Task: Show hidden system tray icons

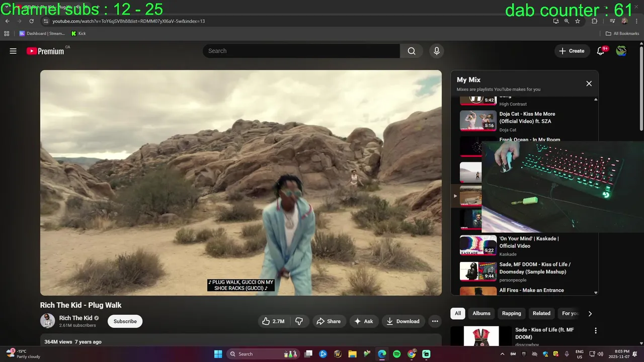Action: 502,354
